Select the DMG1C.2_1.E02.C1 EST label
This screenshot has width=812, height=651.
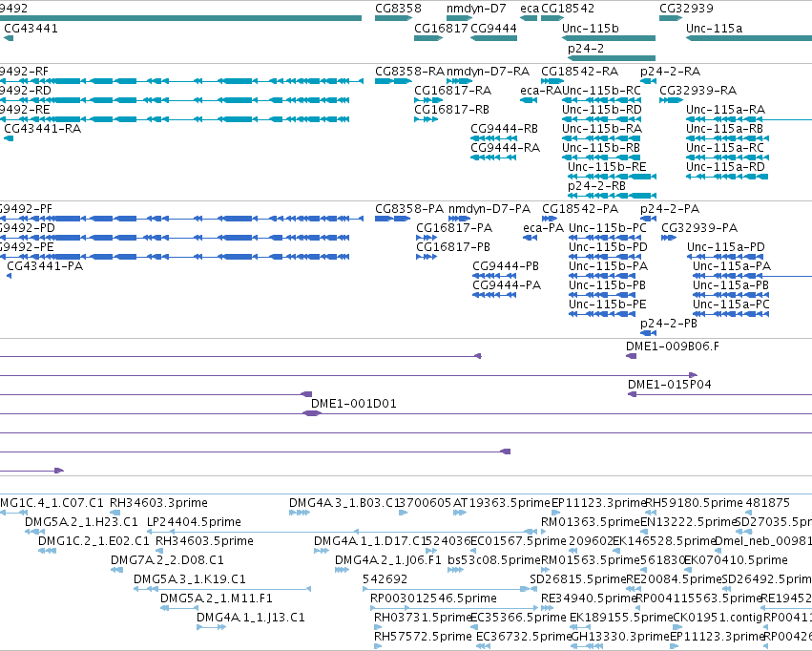[94, 541]
